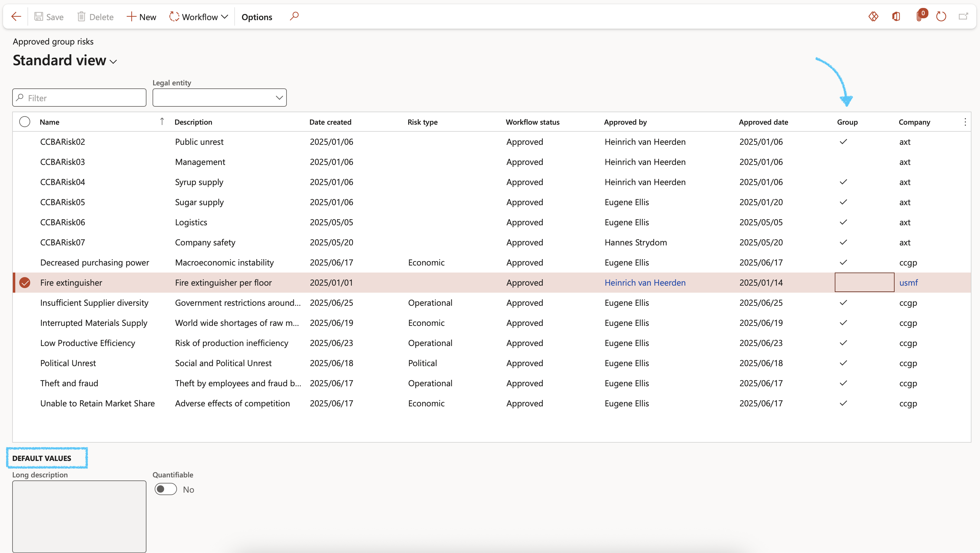Collapse the DEFAULT VALUES section

[42, 458]
